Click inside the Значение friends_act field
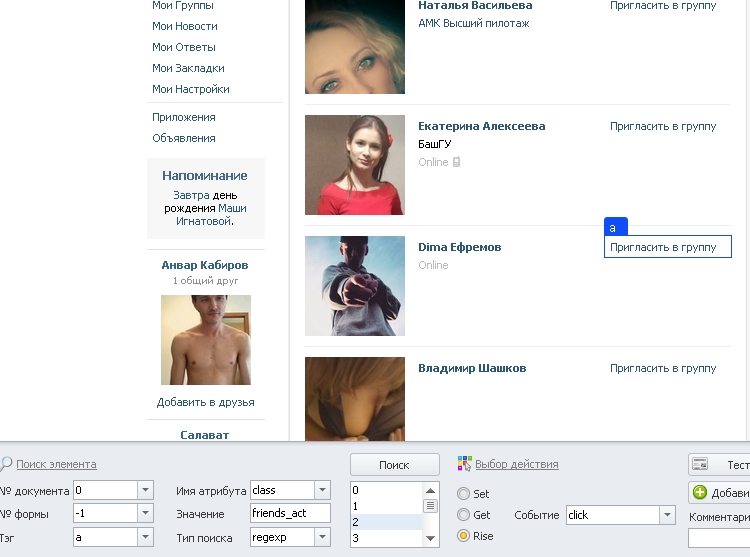Image resolution: width=750 pixels, height=557 pixels. [290, 513]
